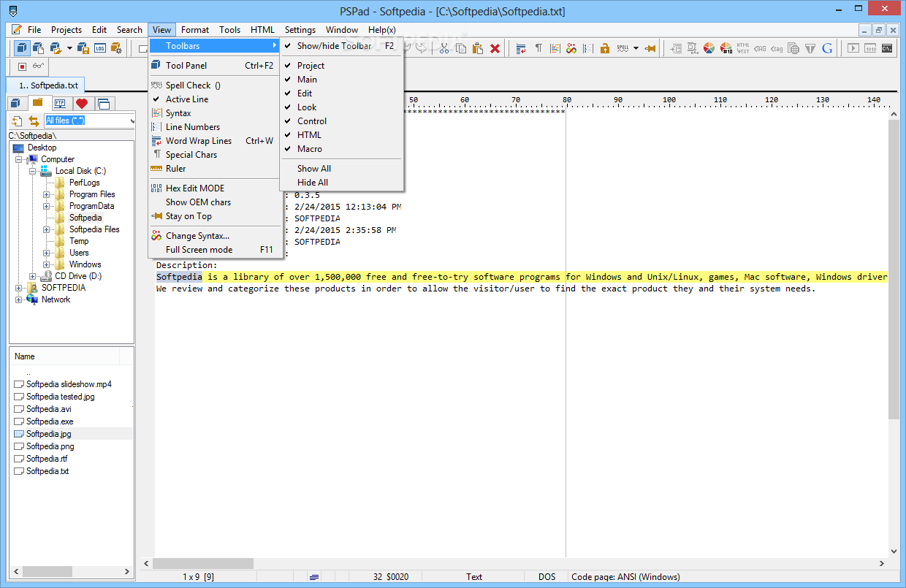Toggle the HTML toolbar in submenu
Image resolution: width=906 pixels, height=588 pixels.
point(341,135)
